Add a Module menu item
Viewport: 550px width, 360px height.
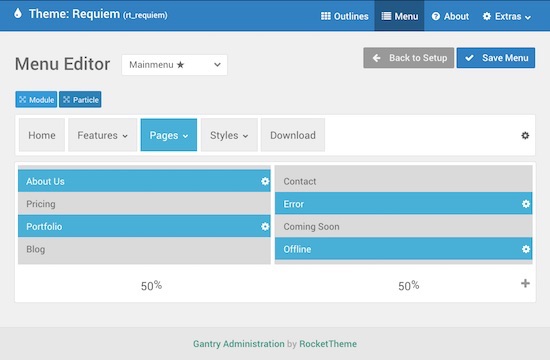coord(36,100)
